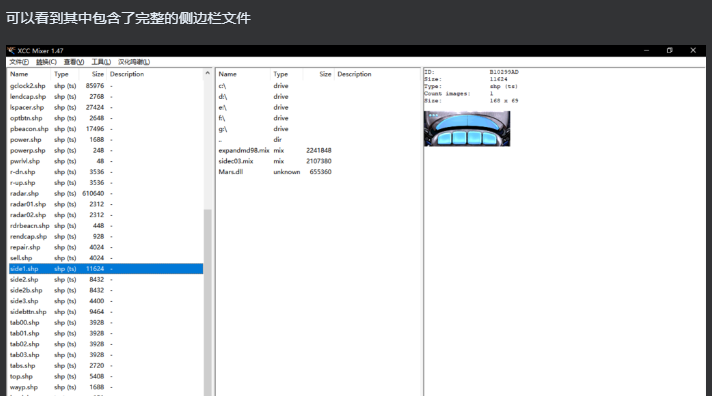Click size value 610640 of radar.shp
712x396 pixels.
pos(93,193)
